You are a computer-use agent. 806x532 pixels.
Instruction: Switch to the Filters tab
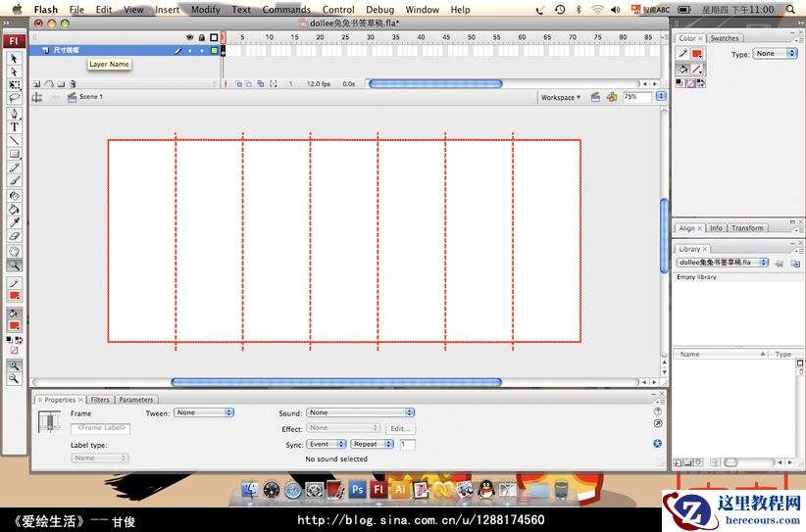pyautogui.click(x=100, y=400)
